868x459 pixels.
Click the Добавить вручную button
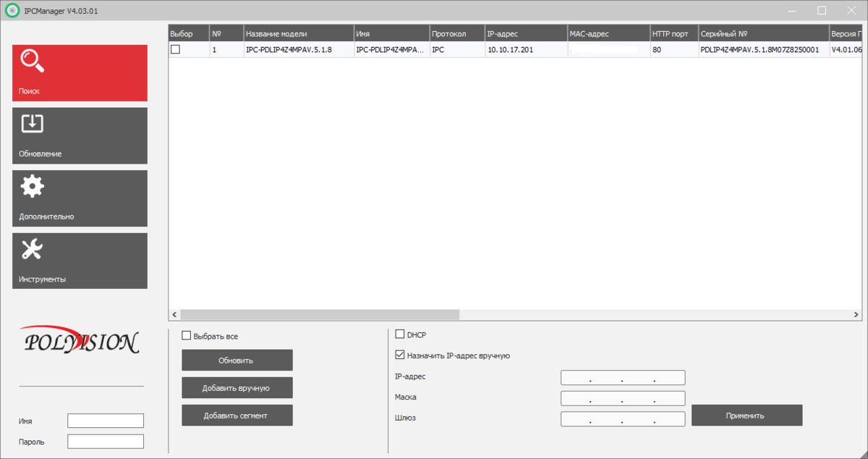pyautogui.click(x=237, y=388)
